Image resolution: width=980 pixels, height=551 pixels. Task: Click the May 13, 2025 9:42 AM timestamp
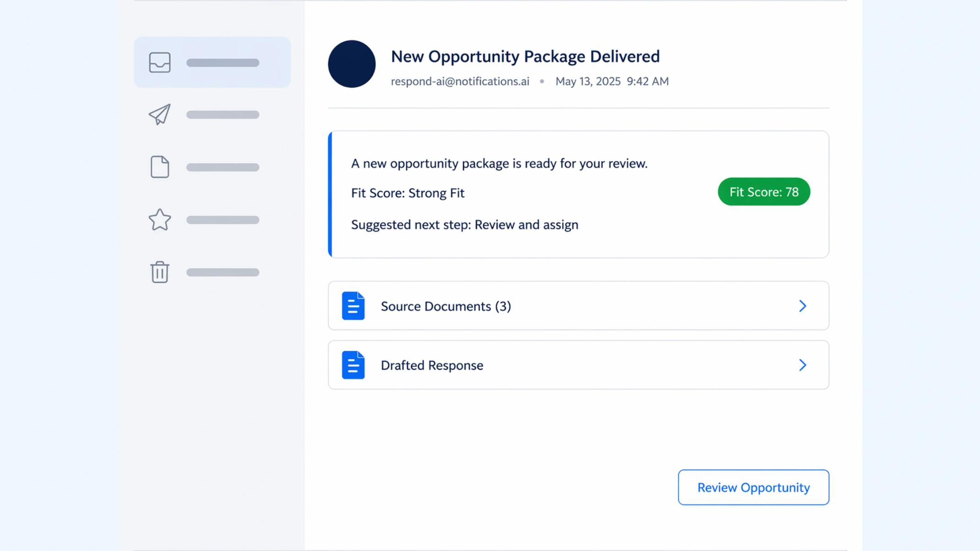coord(612,81)
